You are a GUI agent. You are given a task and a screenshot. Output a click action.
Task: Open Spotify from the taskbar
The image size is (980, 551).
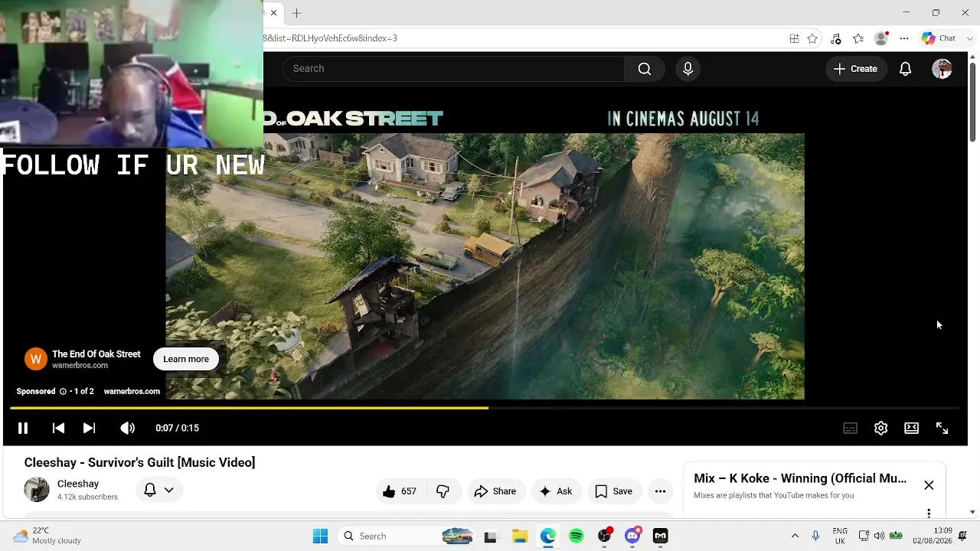pos(577,536)
